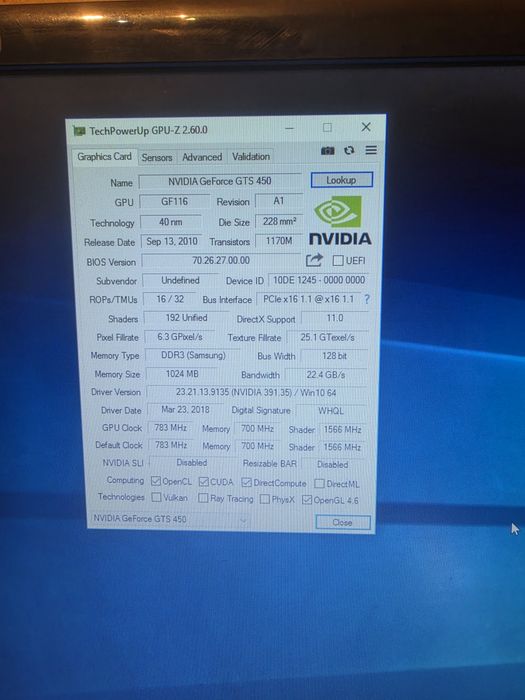Click the BIOS export share icon
525x700 pixels.
click(x=314, y=260)
